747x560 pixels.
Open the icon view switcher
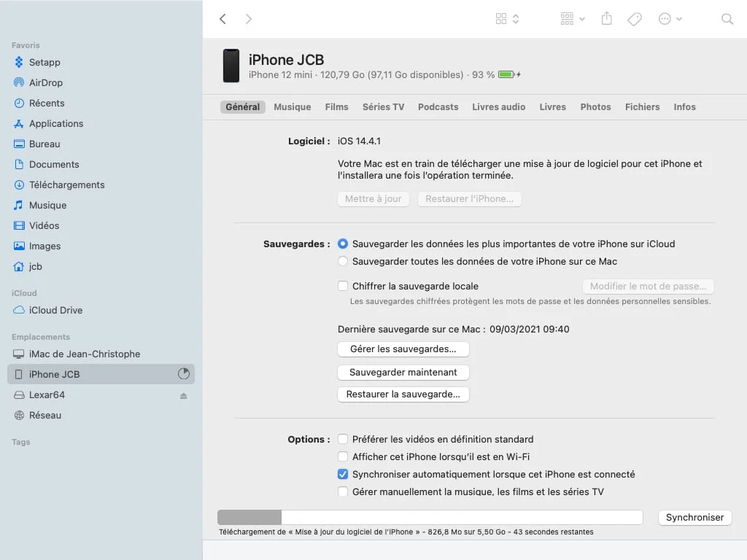[507, 19]
